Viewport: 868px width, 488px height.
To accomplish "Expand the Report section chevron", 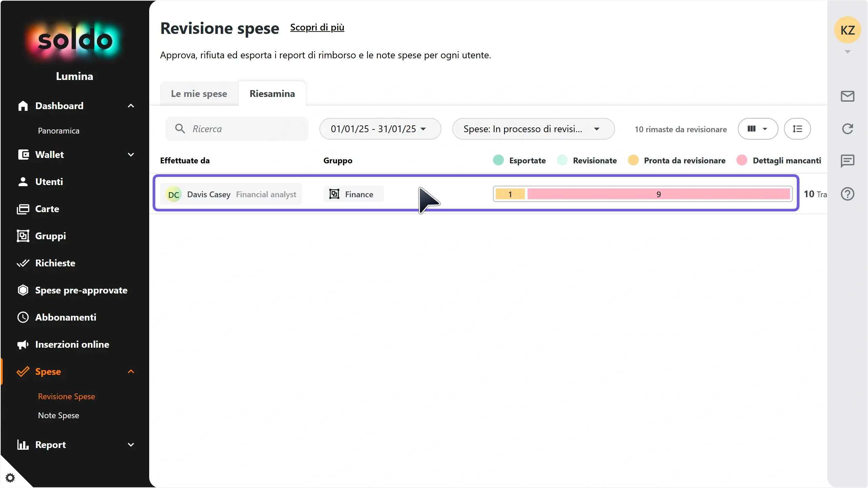I will (131, 445).
